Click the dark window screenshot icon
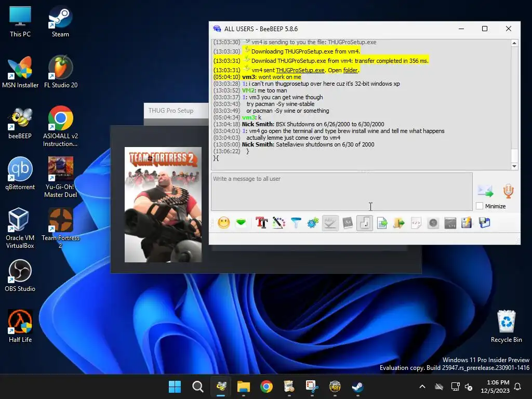This screenshot has width=532, height=399. coord(450,223)
